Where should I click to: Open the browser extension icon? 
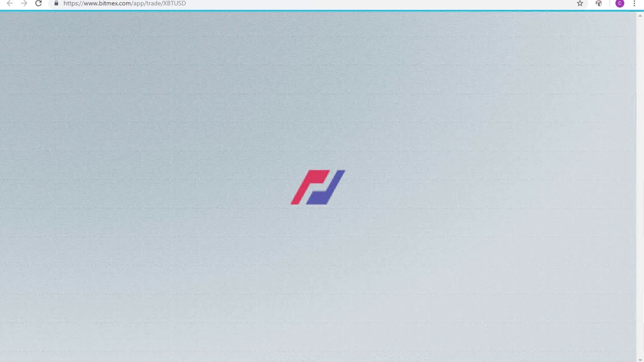tap(599, 4)
